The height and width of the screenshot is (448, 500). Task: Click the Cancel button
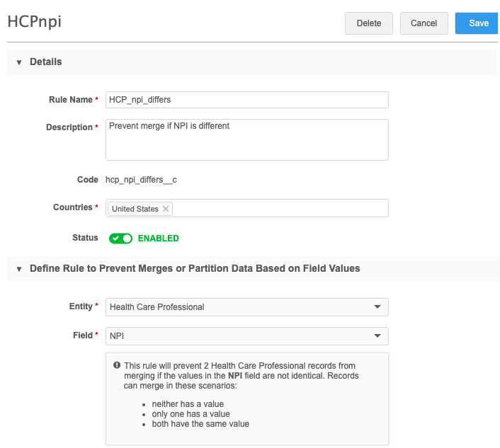424,23
